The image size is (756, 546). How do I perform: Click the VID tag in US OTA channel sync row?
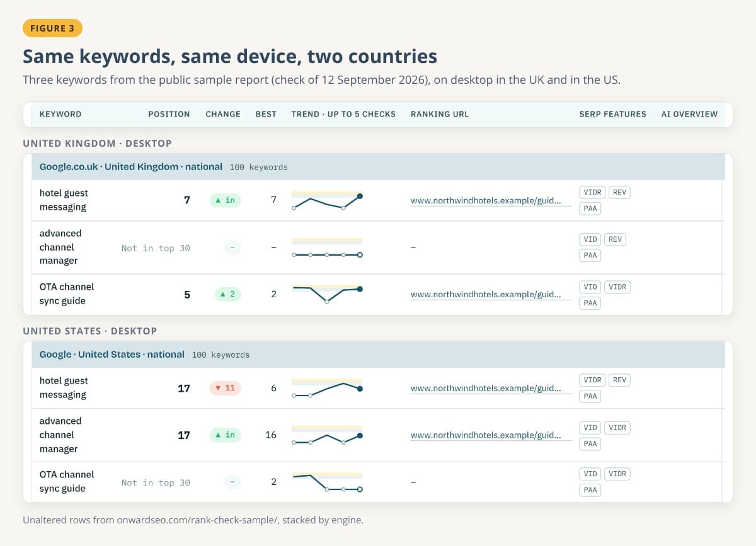590,474
